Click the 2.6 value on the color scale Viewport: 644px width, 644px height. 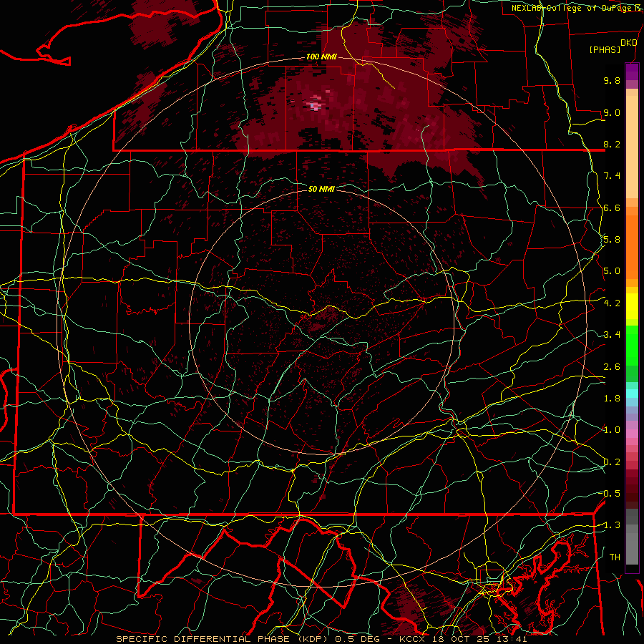[612, 367]
